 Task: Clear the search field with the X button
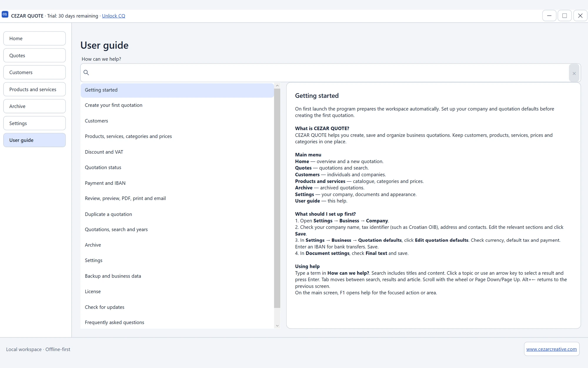574,73
